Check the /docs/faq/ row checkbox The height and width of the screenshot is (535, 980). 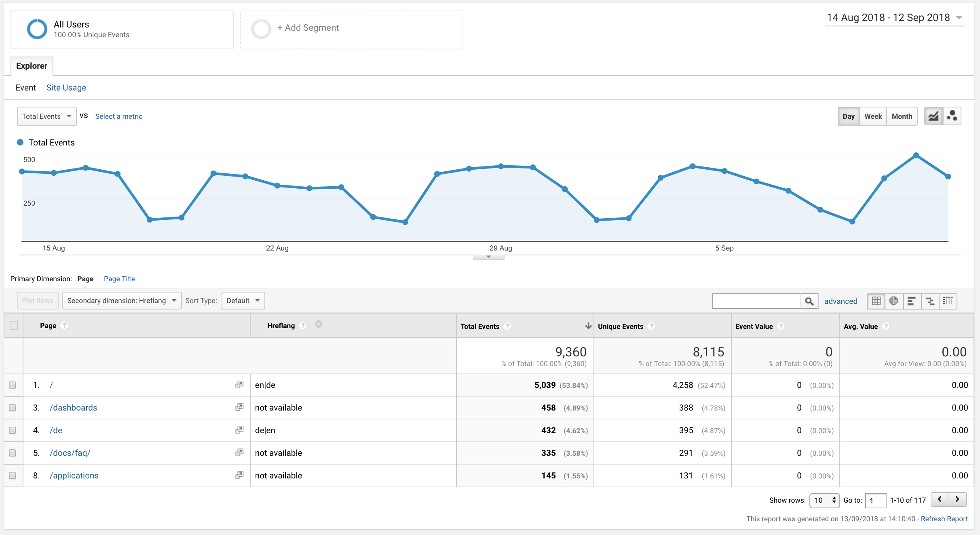click(13, 453)
